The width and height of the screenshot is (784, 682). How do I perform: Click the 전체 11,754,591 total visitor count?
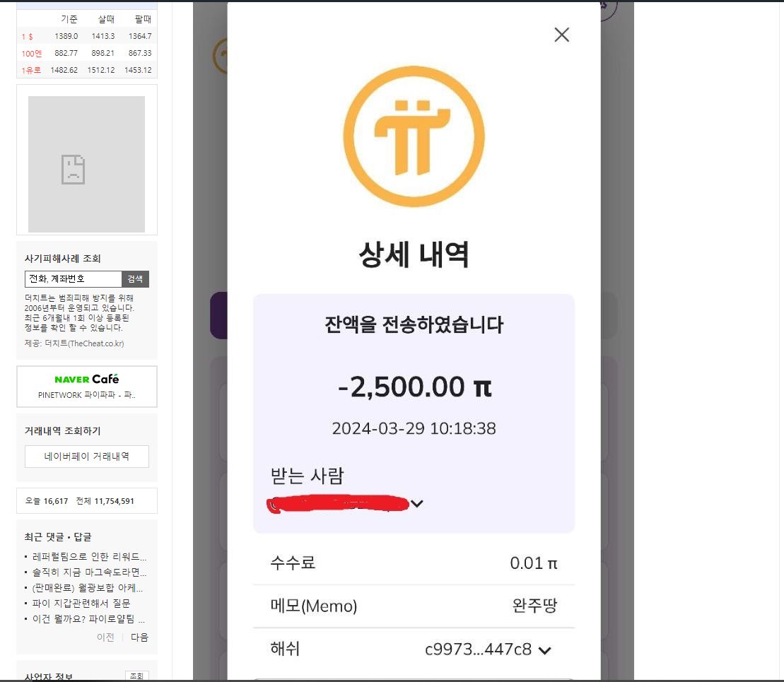[105, 501]
